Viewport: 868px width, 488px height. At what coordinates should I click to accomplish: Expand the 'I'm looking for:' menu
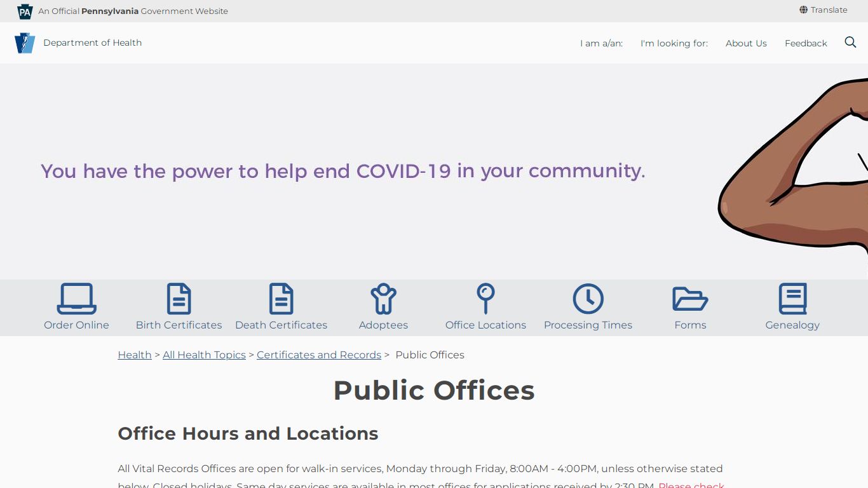point(674,43)
